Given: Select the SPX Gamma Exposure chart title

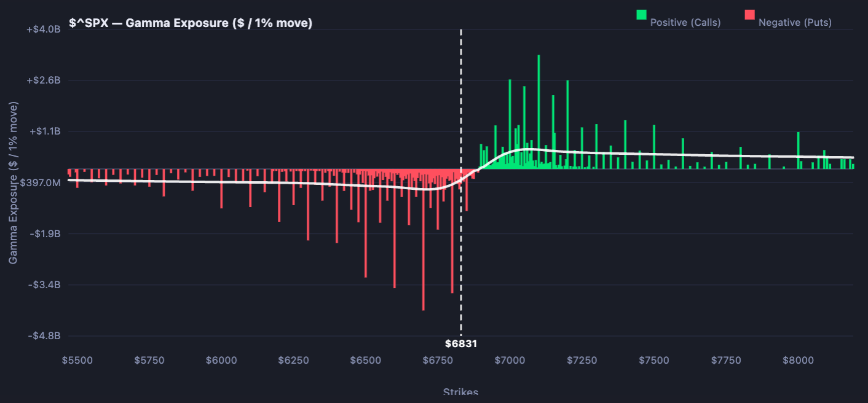Looking at the screenshot, I should tap(191, 23).
